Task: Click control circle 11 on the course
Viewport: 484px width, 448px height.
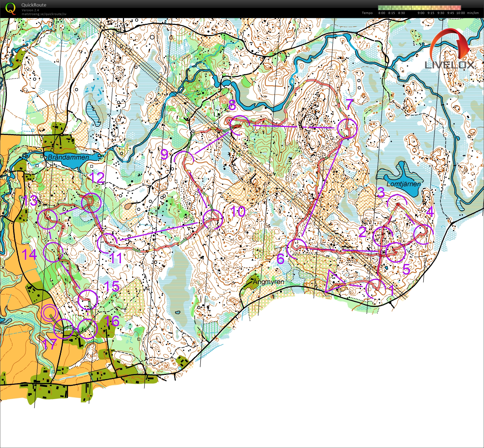Action: (x=107, y=243)
